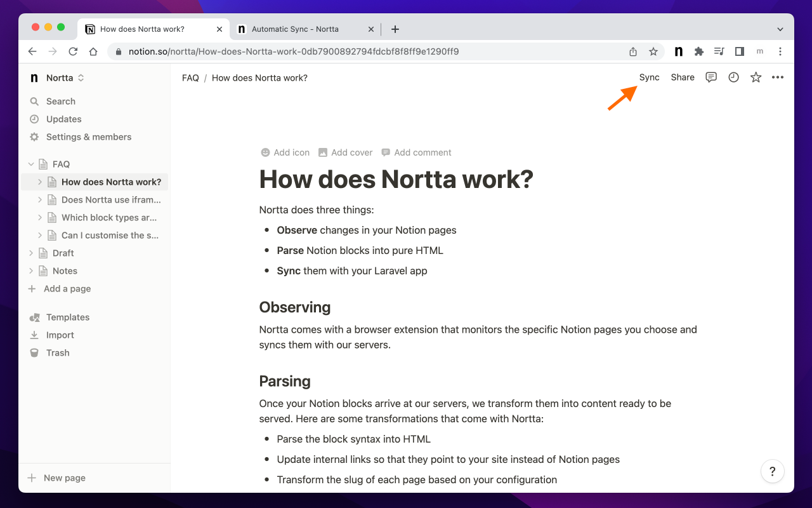
Task: Go back with the browser back arrow
Action: tap(32, 51)
